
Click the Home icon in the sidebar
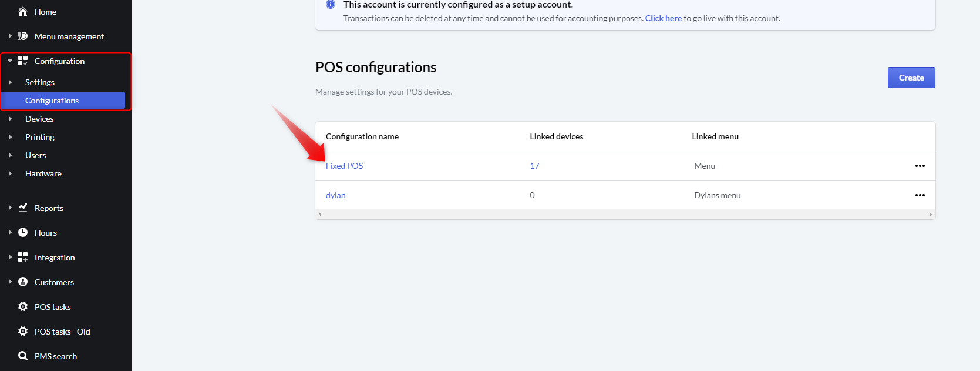point(22,11)
